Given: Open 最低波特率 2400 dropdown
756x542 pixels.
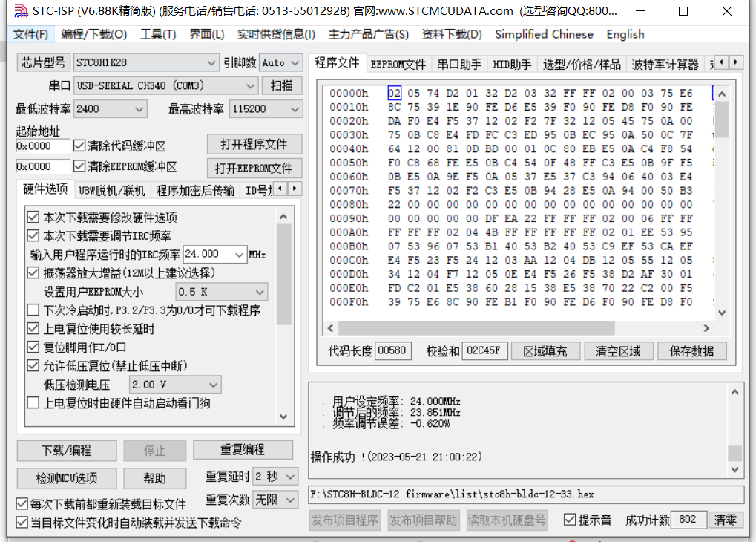Looking at the screenshot, I should pos(110,109).
